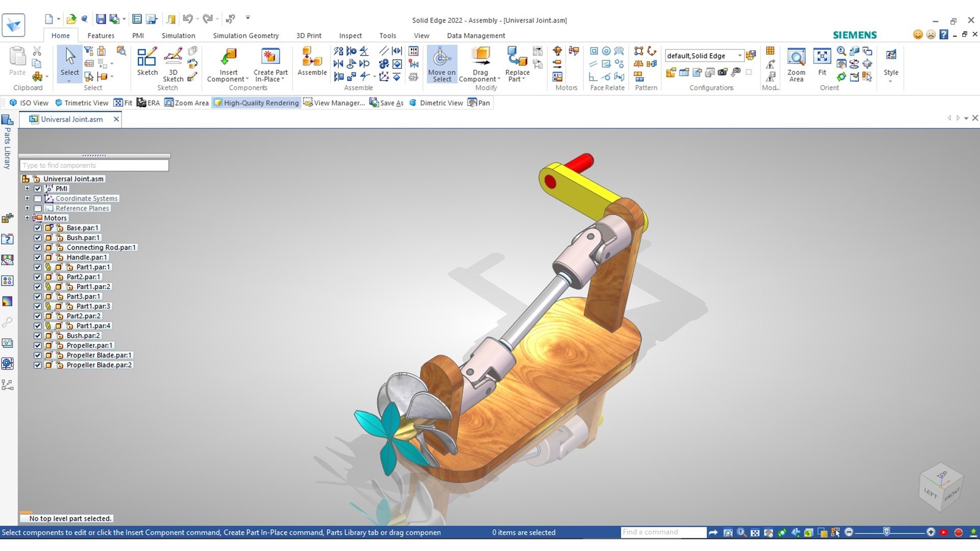Toggle the PMI visibility checkbox

pyautogui.click(x=38, y=189)
